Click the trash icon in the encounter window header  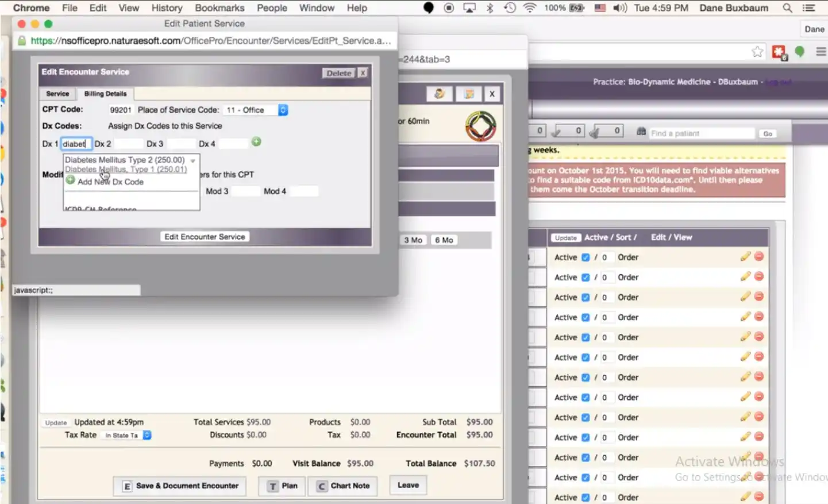tap(469, 93)
